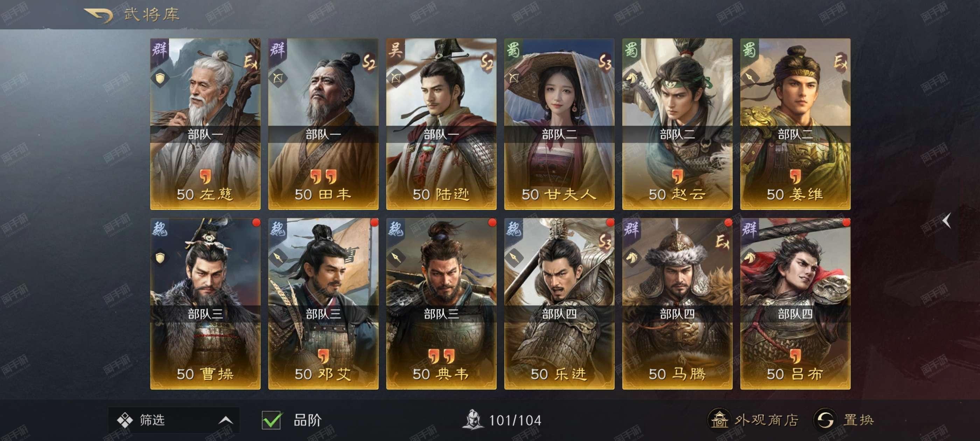Click the 群 faction badge on 马腾 card
The image size is (980, 441).
pyautogui.click(x=631, y=229)
